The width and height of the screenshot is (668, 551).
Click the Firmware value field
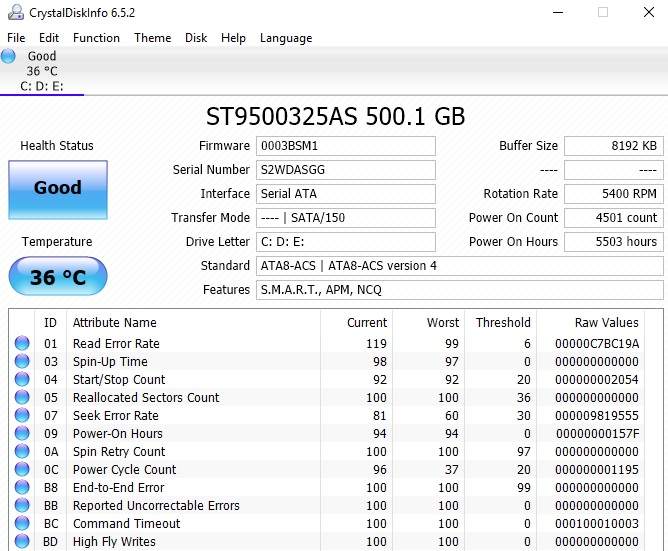(345, 146)
